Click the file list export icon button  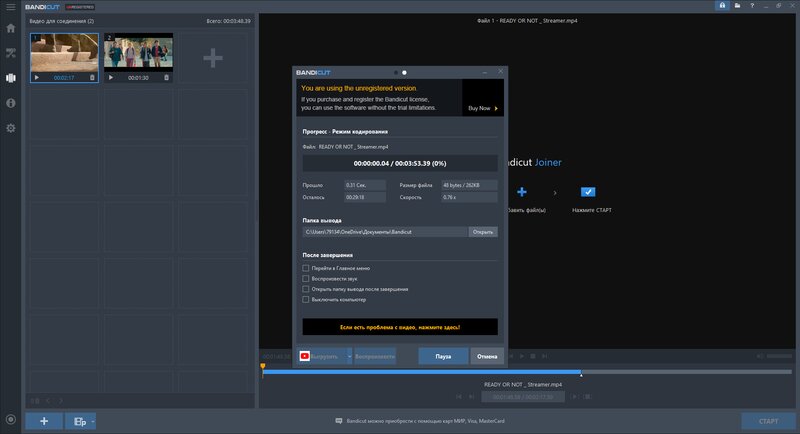[x=79, y=421]
